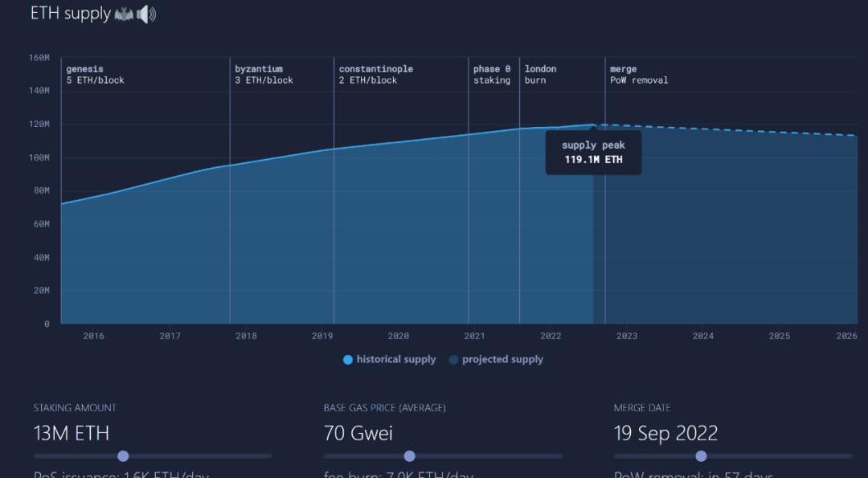Select the genesis 5 ETH/block marker label
This screenshot has width=868, height=478.
point(95,75)
